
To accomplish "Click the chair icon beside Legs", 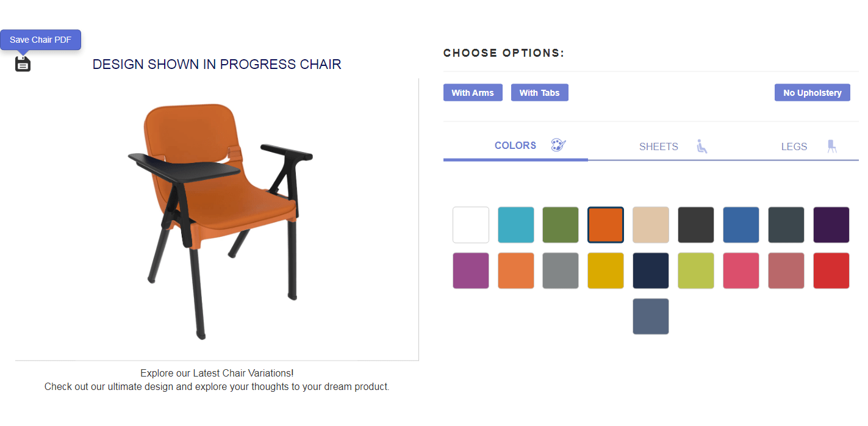I will point(831,146).
